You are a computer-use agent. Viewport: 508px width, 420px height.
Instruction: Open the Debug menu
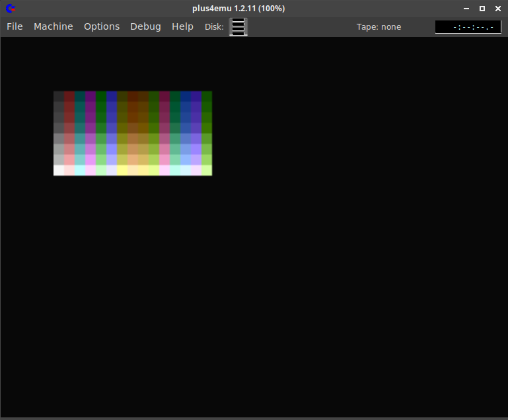point(145,26)
